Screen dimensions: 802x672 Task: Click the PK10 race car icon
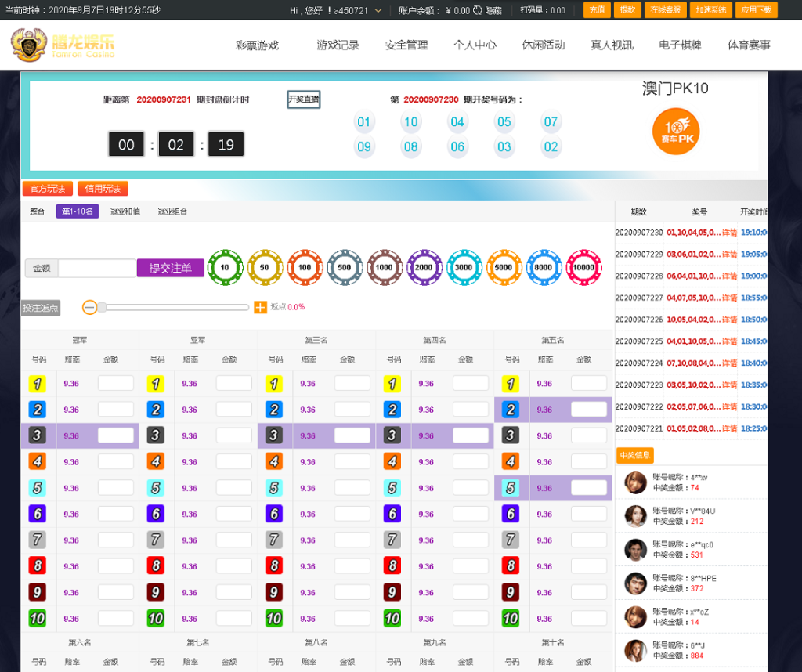pyautogui.click(x=675, y=131)
